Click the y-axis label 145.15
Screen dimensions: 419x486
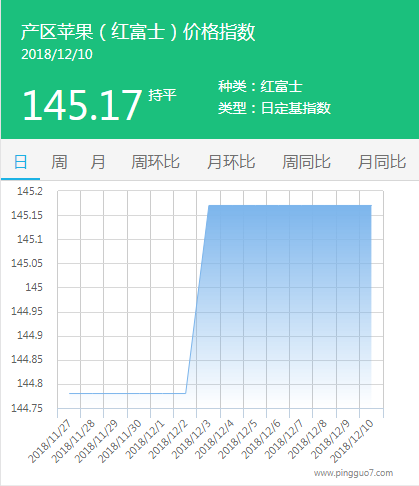pos(27,215)
